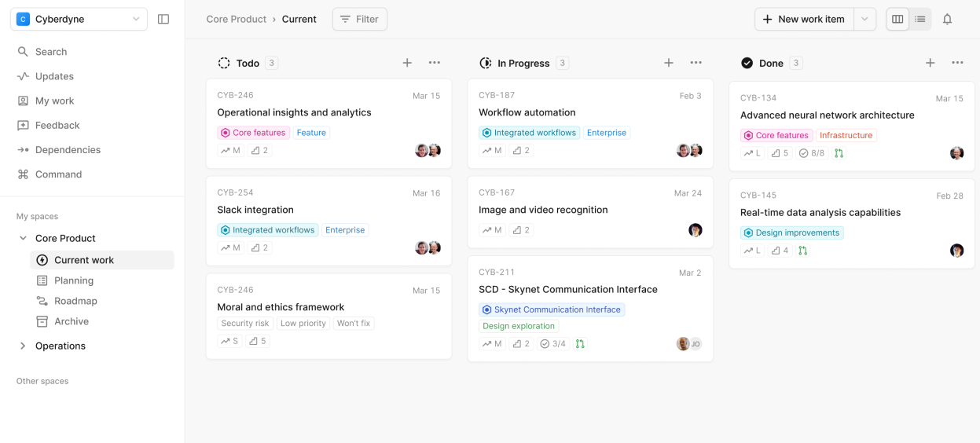980x443 pixels.
Task: Open the Filter button
Action: (359, 20)
